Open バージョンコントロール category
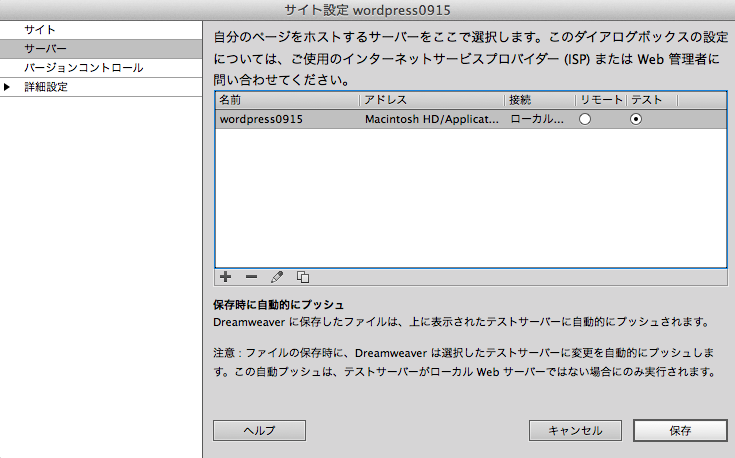This screenshot has width=735, height=458. (101, 68)
